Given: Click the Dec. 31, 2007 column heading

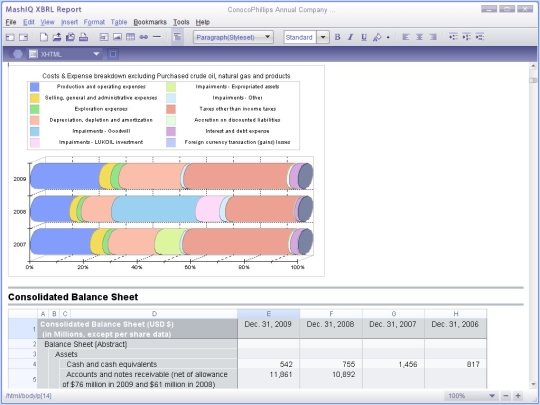Looking at the screenshot, I should [393, 324].
